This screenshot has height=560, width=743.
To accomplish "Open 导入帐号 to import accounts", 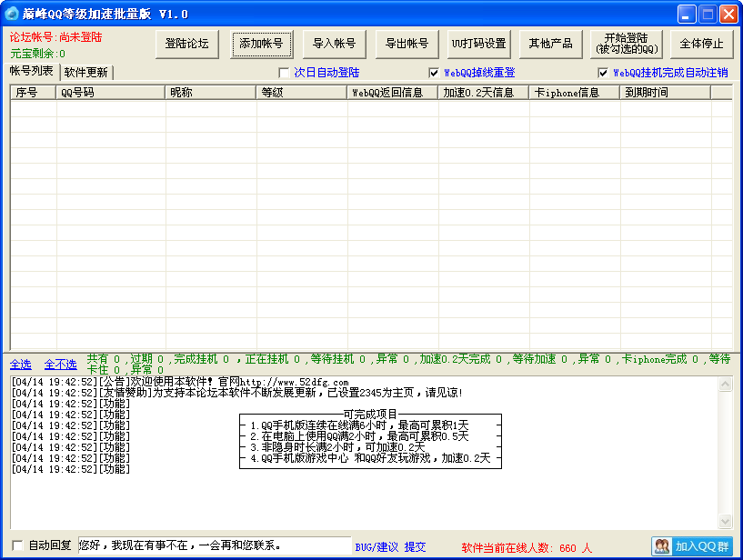I will pos(334,44).
